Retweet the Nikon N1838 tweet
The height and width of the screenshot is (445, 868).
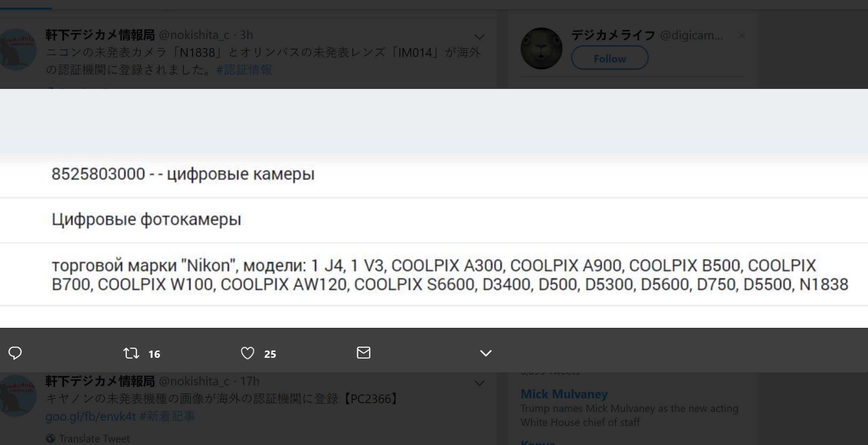[x=131, y=353]
